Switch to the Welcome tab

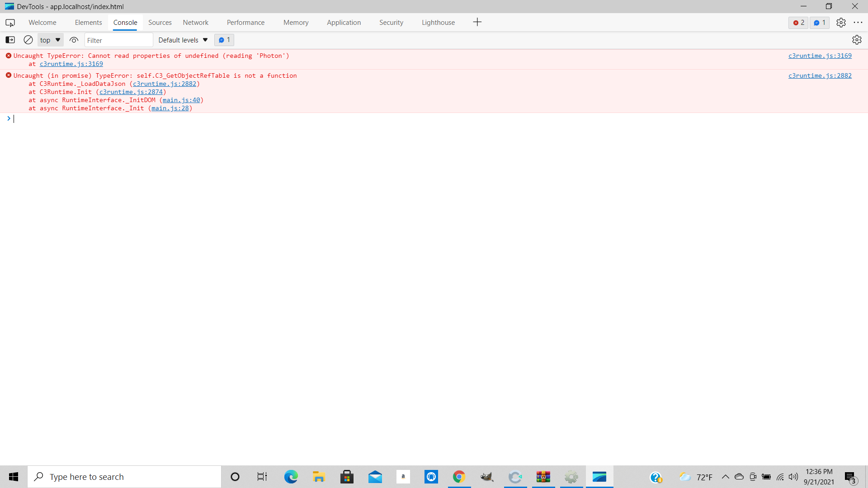[42, 23]
